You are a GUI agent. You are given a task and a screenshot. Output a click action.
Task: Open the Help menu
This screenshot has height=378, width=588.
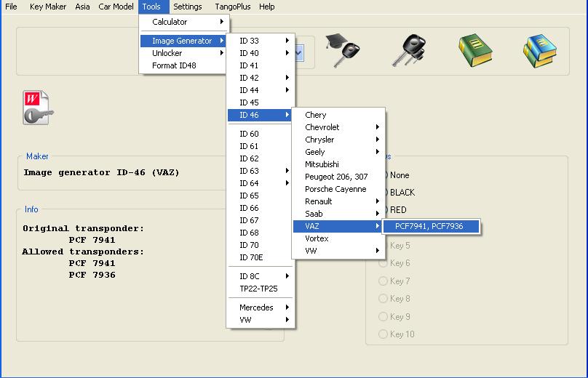[266, 7]
